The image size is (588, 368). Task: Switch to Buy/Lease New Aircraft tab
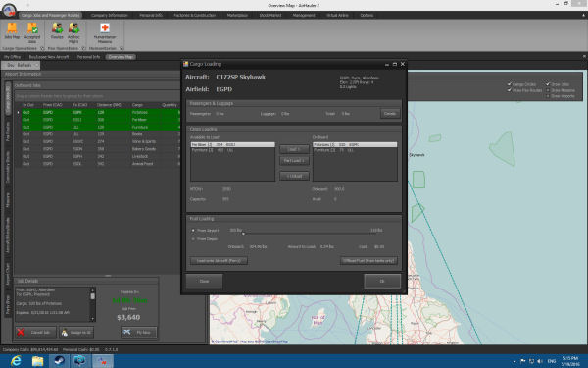point(49,57)
